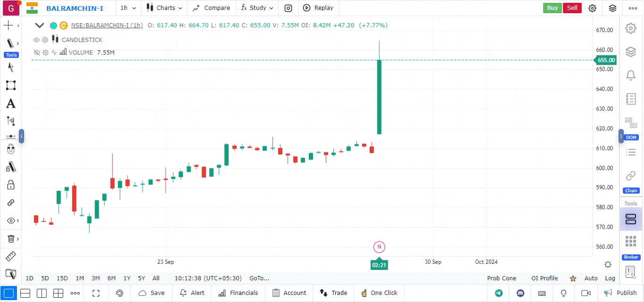Open the 1h timeframe dropdown
This screenshot has width=644, height=302.
128,8
